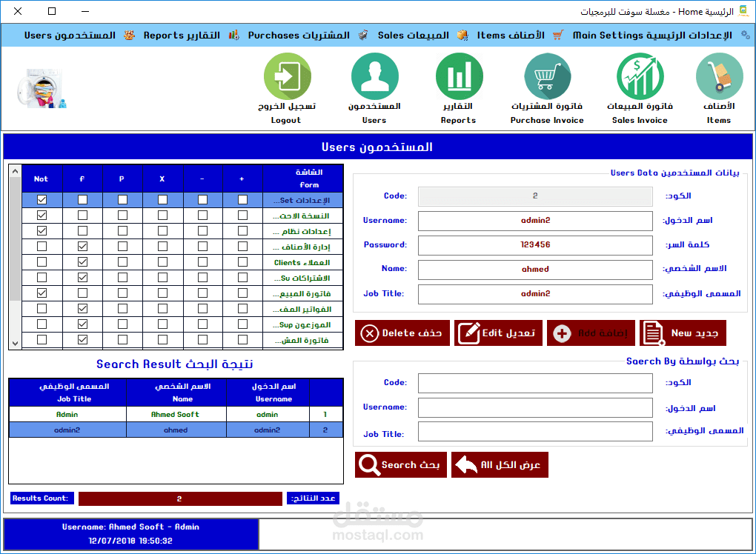Select the Ahmed Sooft admin result row
The image size is (756, 554).
[176, 414]
